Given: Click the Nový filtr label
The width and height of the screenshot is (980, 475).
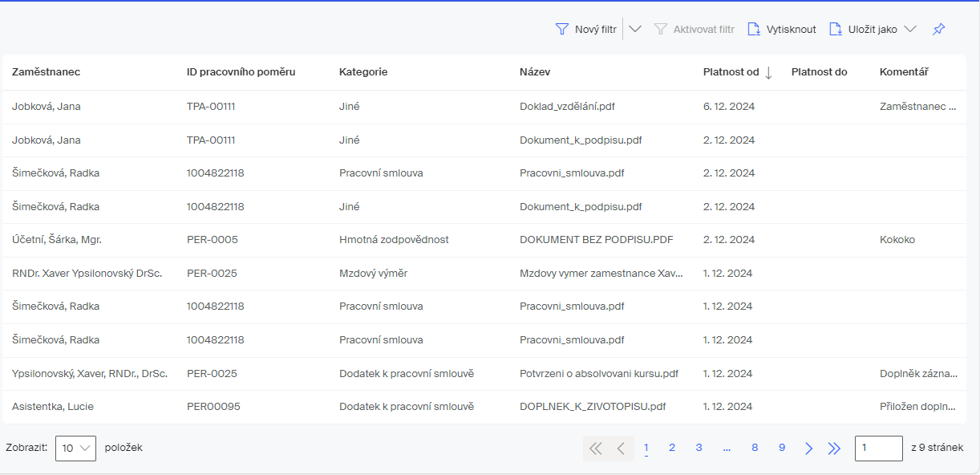Looking at the screenshot, I should pos(596,29).
